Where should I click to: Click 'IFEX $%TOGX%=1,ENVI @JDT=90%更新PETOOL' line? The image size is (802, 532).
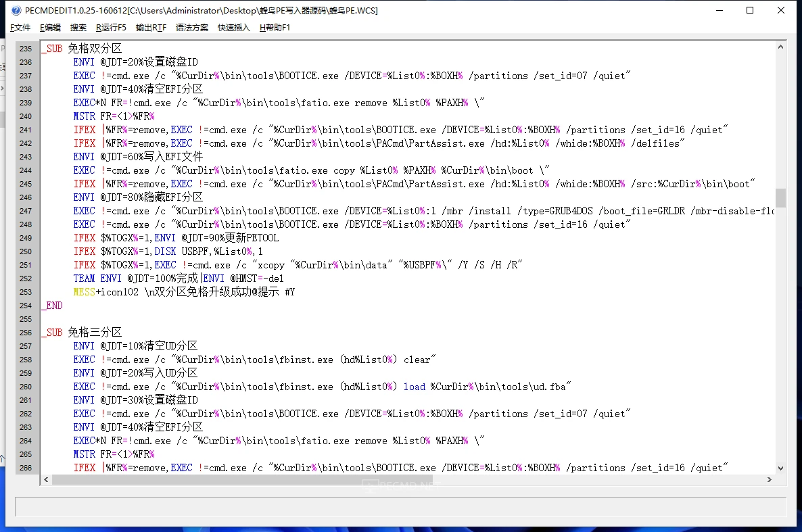tap(176, 238)
